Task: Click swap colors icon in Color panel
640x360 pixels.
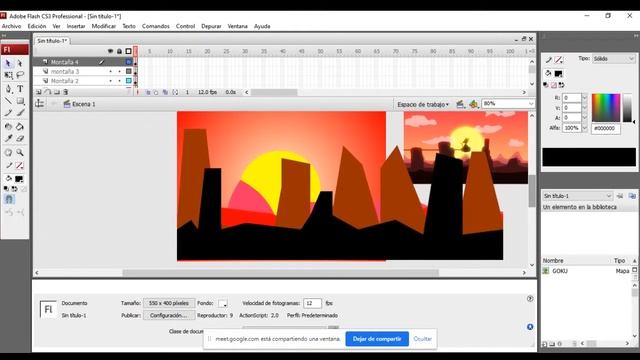Action: 562,85
